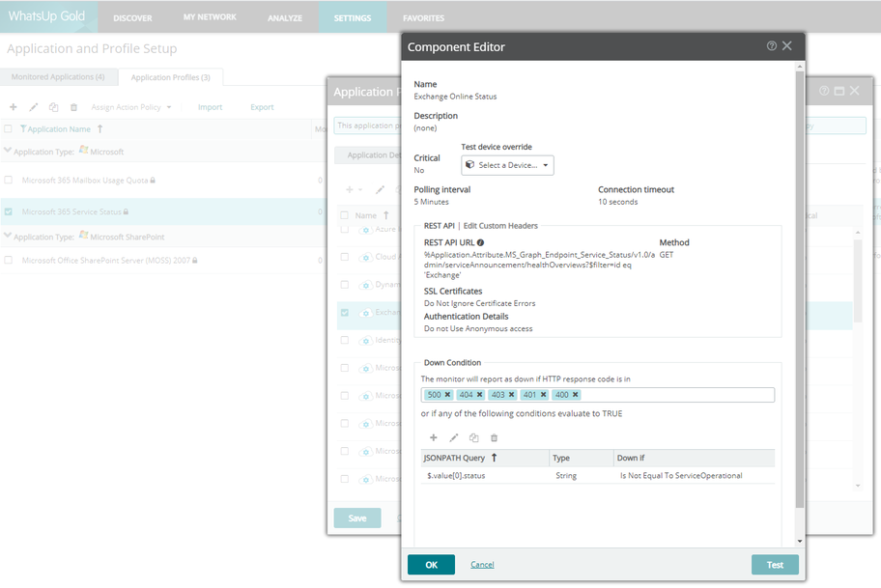Image resolution: width=881 pixels, height=588 pixels.
Task: Check the Dynamics component row checkbox
Action: tap(345, 285)
